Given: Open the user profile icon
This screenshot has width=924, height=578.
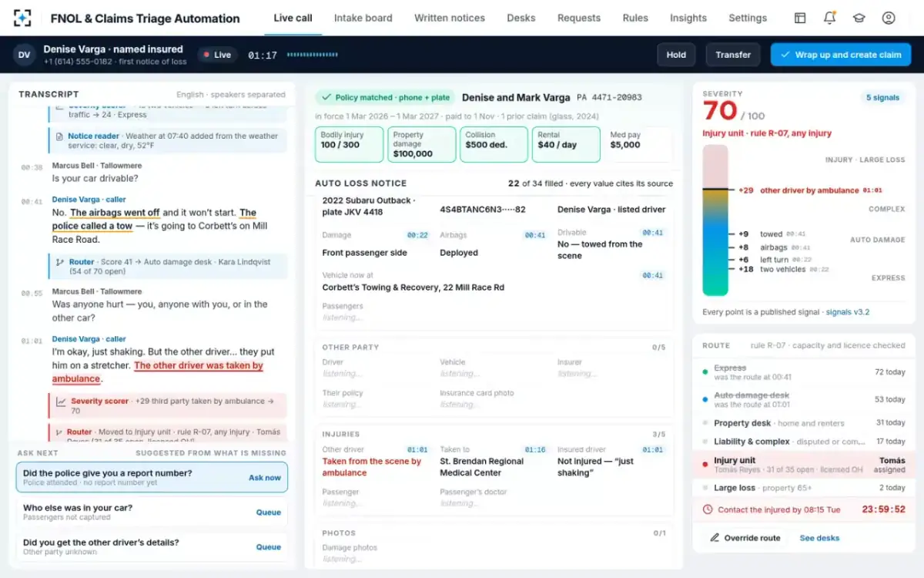Looking at the screenshot, I should tap(889, 18).
